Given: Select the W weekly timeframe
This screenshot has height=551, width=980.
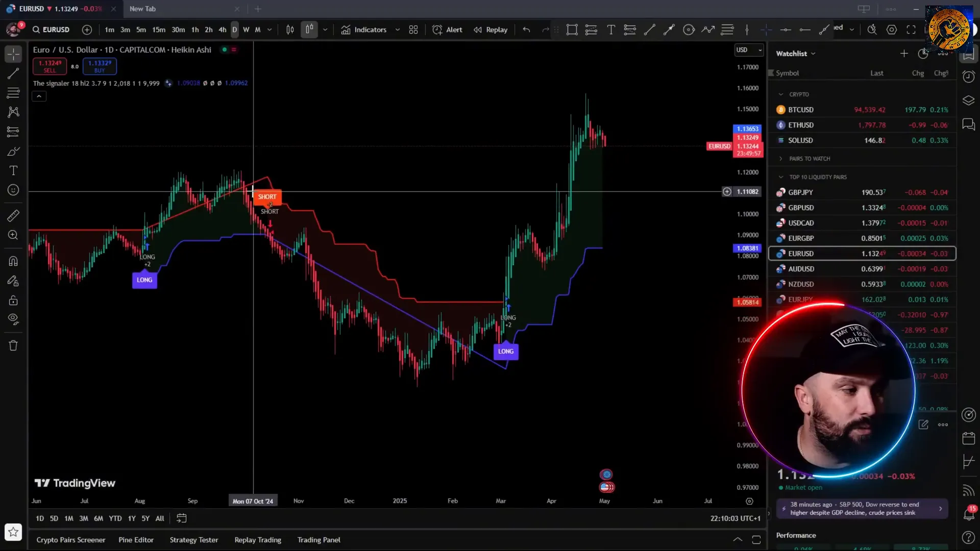Looking at the screenshot, I should [x=246, y=30].
